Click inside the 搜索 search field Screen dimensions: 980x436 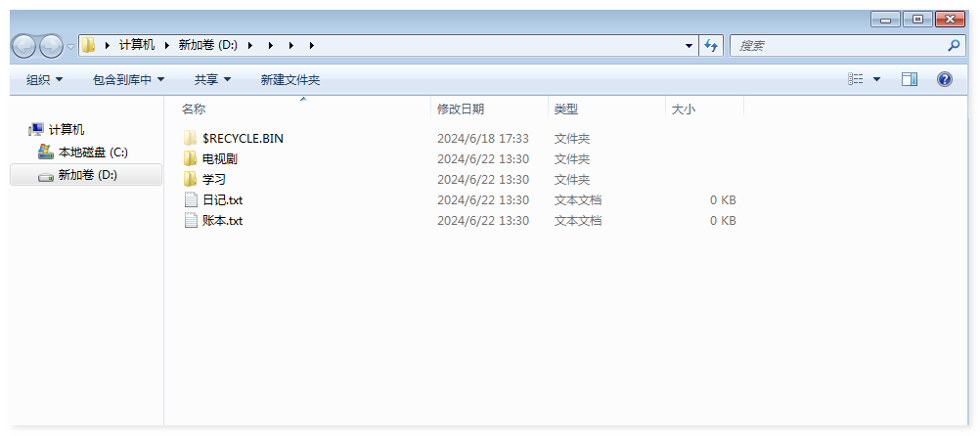(x=836, y=46)
